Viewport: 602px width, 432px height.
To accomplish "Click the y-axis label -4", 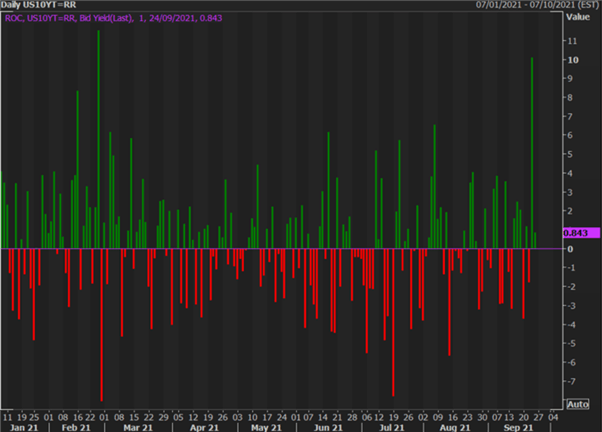I will pyautogui.click(x=571, y=324).
